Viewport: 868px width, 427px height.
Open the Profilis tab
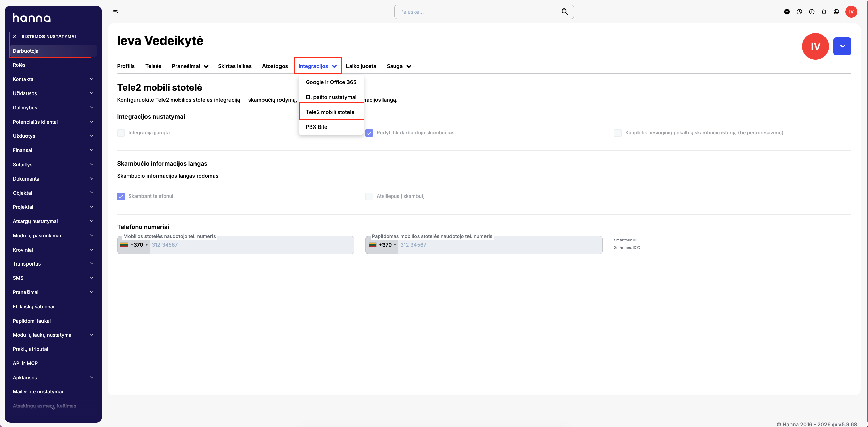coord(126,66)
